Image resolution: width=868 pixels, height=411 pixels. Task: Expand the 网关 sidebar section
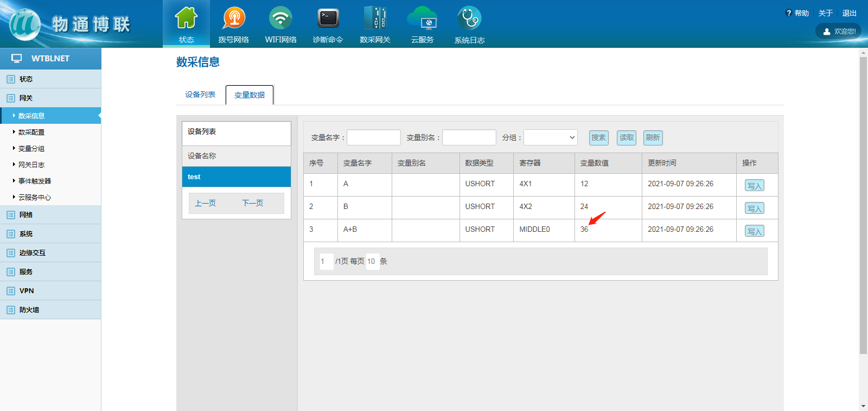coord(50,98)
